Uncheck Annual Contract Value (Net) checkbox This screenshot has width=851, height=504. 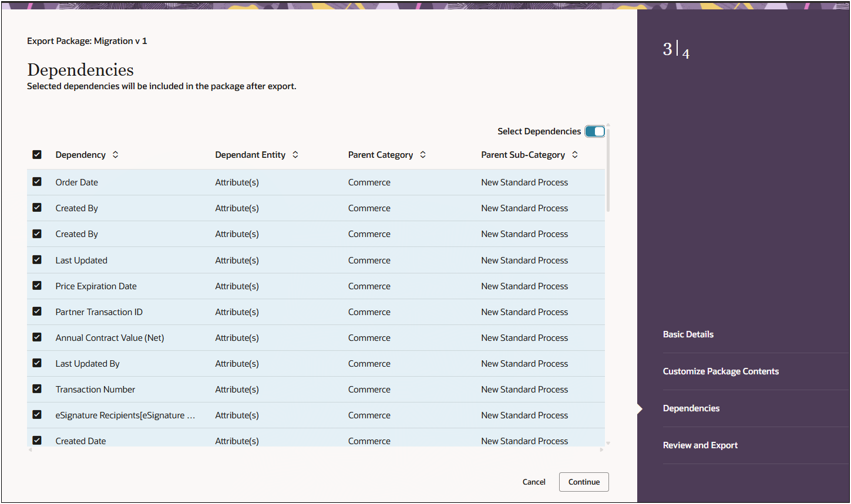[37, 337]
